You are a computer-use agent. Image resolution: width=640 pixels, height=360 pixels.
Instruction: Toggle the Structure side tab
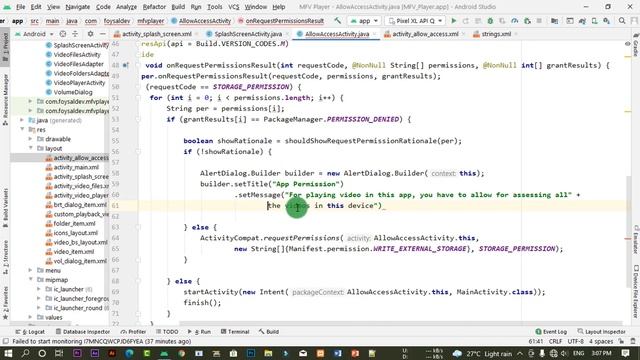(5, 256)
